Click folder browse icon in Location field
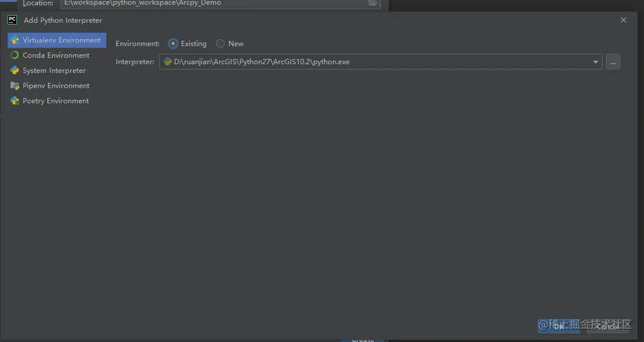644x342 pixels. (x=373, y=3)
